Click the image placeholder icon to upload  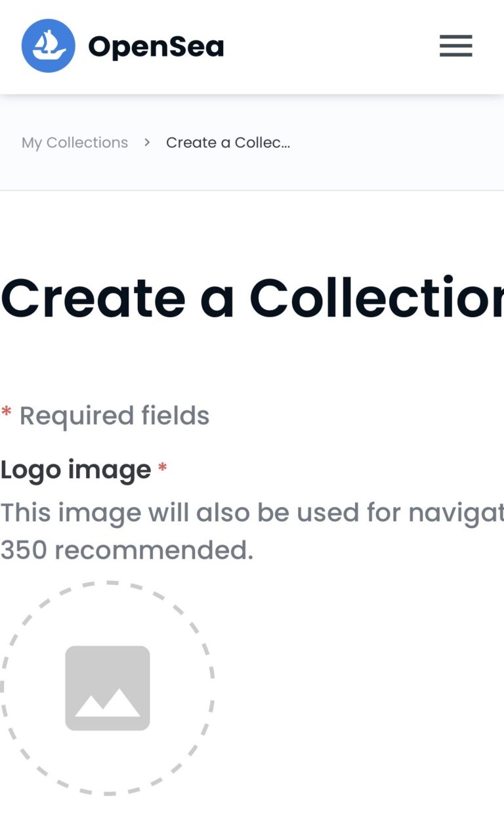point(108,688)
